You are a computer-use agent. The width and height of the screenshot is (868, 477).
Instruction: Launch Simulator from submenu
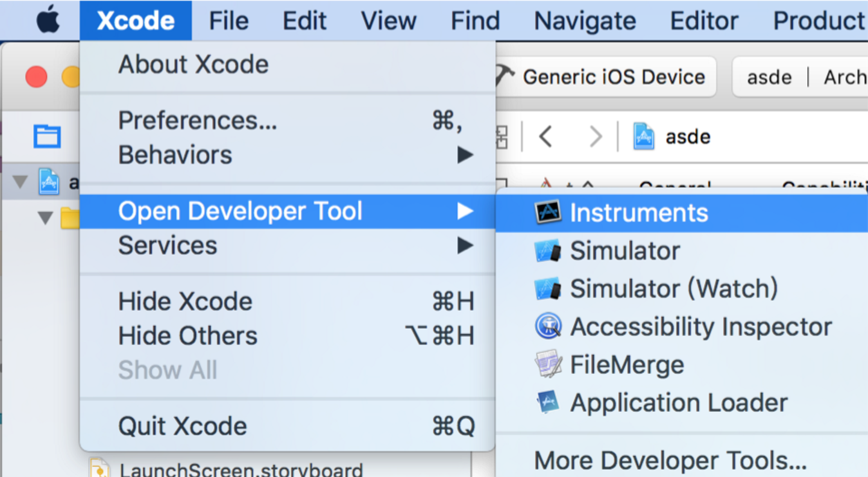pyautogui.click(x=682, y=251)
